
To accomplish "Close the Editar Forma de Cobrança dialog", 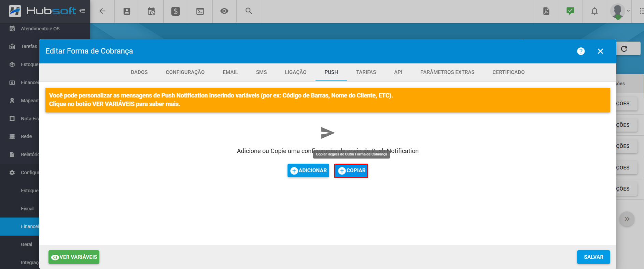I will pyautogui.click(x=600, y=51).
